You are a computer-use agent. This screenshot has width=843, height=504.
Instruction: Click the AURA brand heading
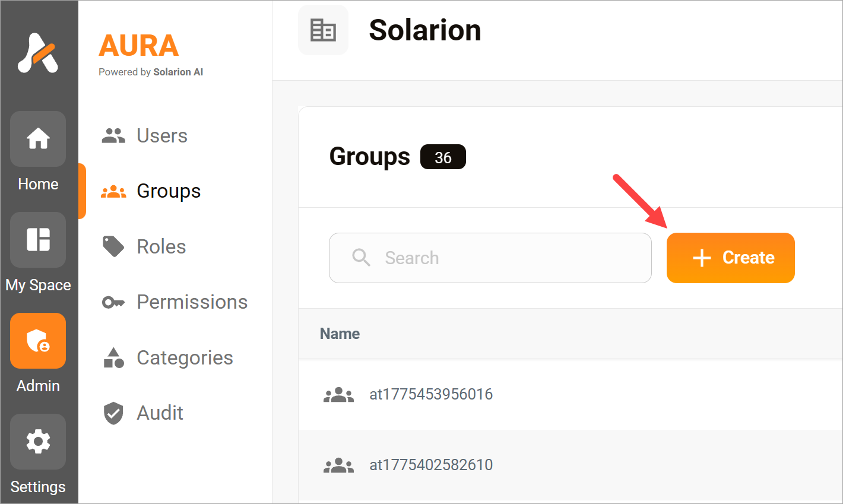tap(139, 46)
